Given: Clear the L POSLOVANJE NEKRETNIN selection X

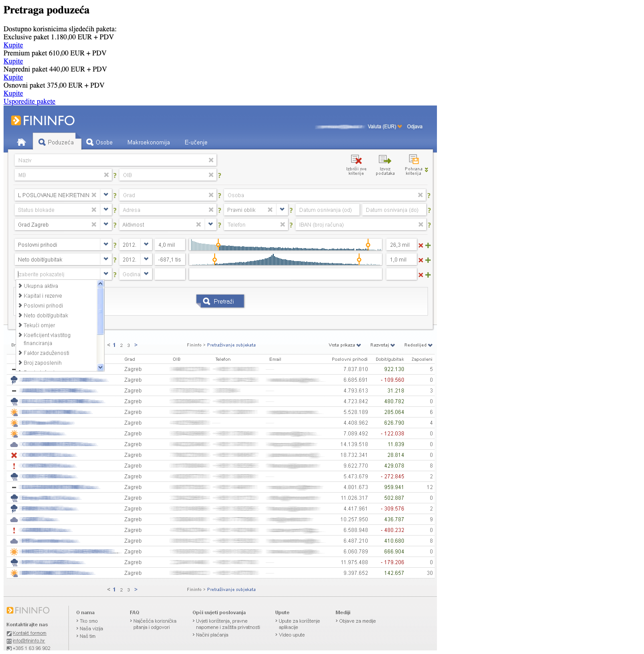Looking at the screenshot, I should 94,195.
